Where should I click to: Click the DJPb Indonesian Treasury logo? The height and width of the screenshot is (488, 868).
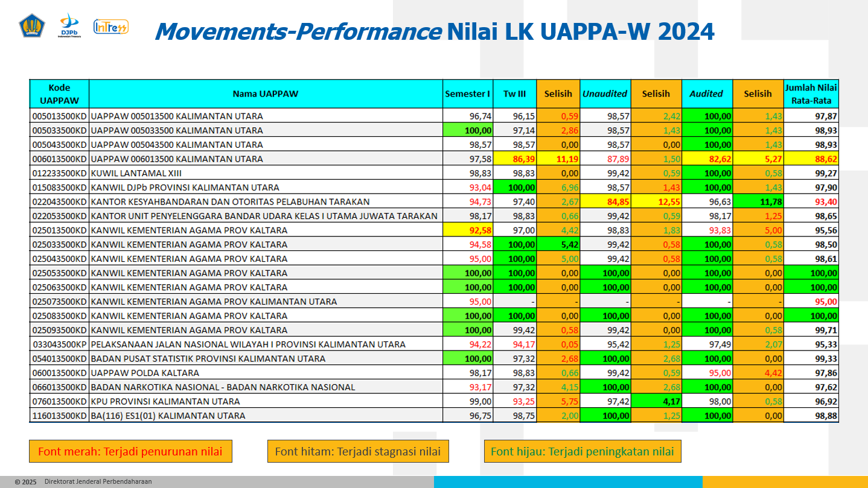[x=69, y=27]
